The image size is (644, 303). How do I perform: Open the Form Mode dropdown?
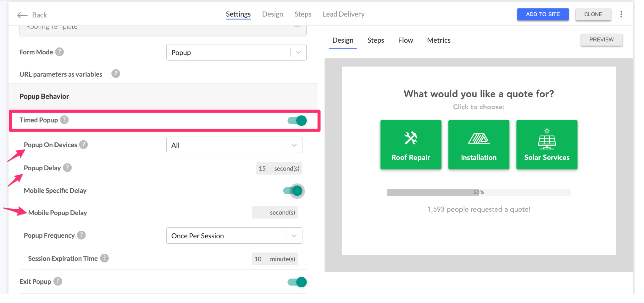(236, 52)
